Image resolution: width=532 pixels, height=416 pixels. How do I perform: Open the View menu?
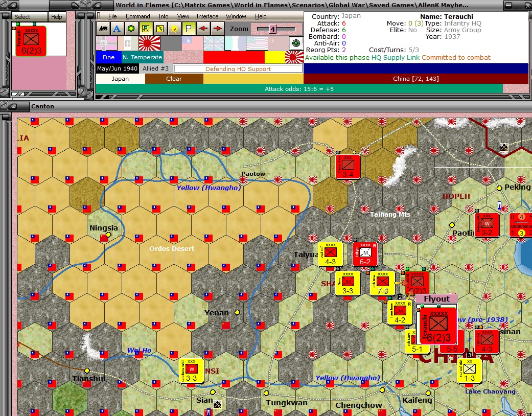pyautogui.click(x=183, y=16)
